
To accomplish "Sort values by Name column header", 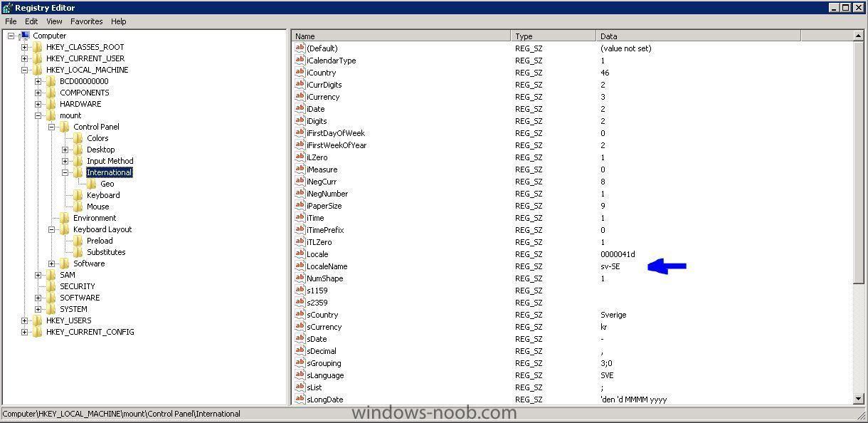I will pyautogui.click(x=401, y=36).
